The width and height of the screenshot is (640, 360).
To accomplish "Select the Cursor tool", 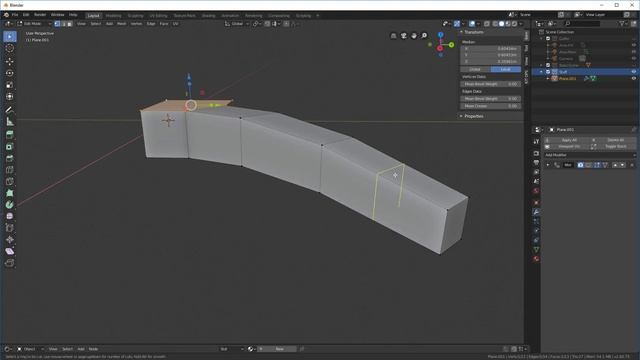I will click(x=10, y=49).
